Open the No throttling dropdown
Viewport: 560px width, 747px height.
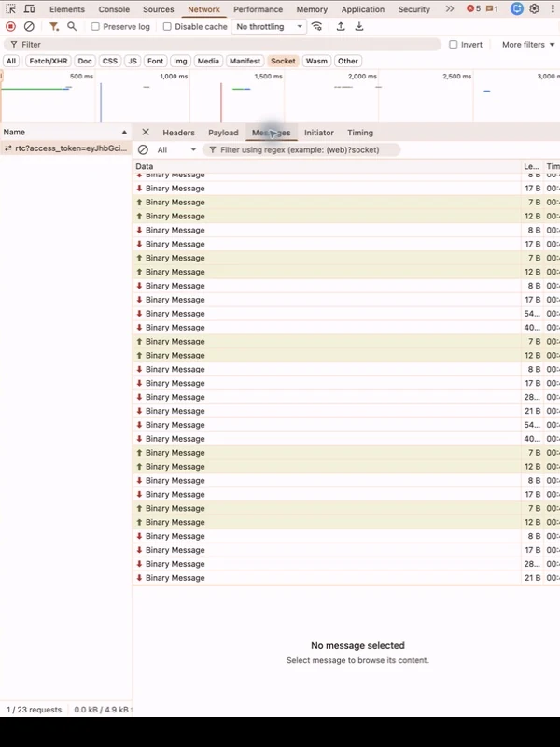pyautogui.click(x=269, y=27)
